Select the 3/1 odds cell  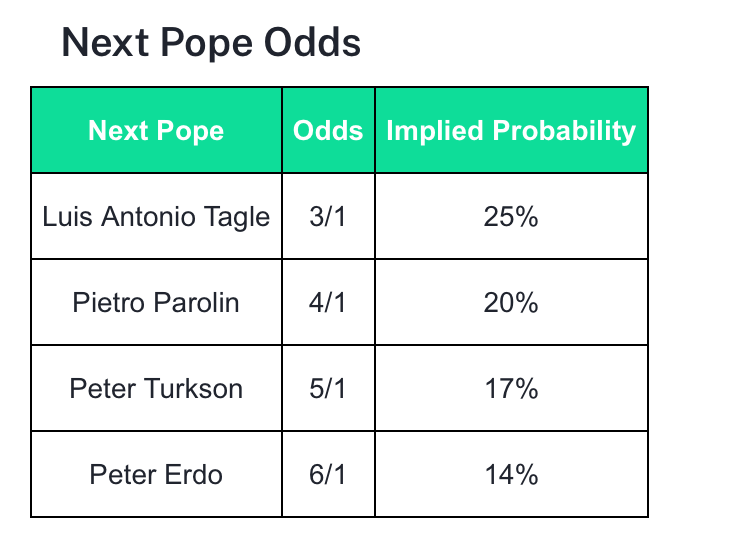(328, 216)
